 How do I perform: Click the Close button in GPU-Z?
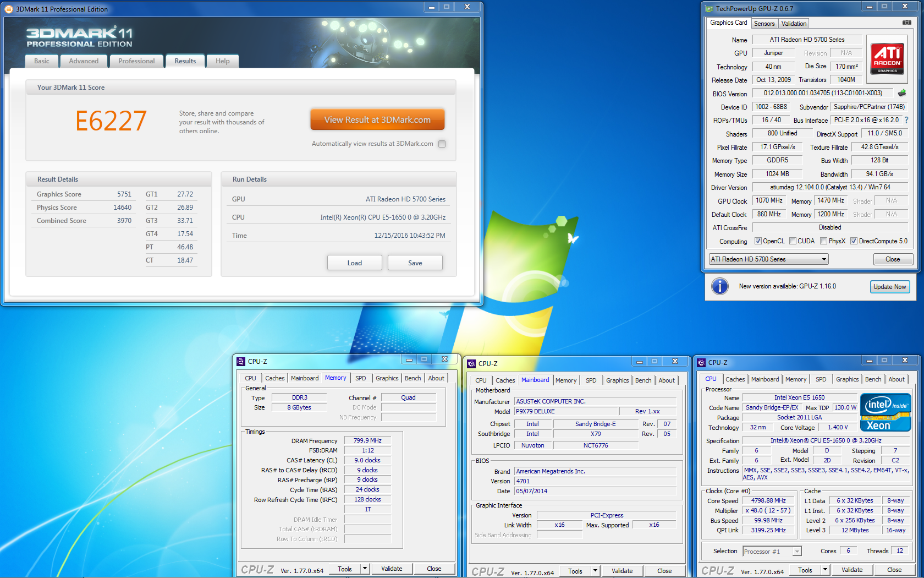(893, 259)
